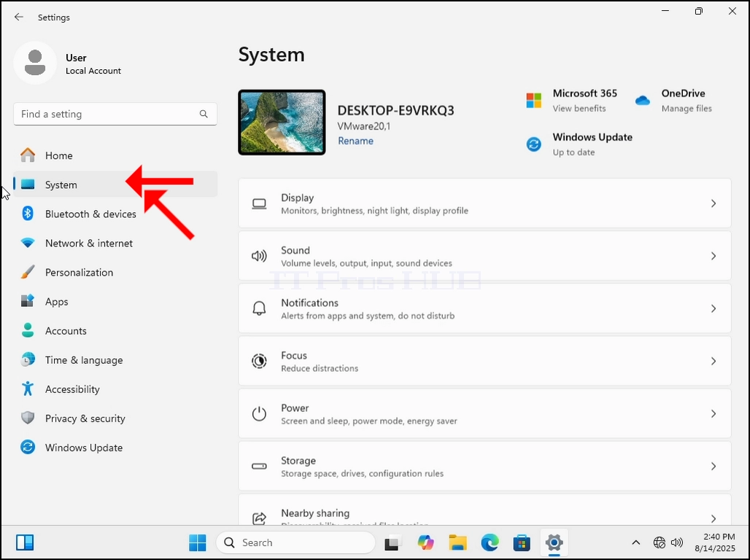The height and width of the screenshot is (560, 750).
Task: Click the user avatar picture
Action: (x=35, y=63)
